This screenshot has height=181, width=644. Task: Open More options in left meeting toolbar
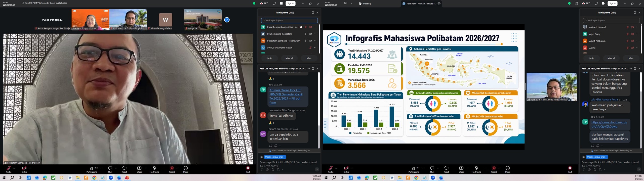[186, 169]
